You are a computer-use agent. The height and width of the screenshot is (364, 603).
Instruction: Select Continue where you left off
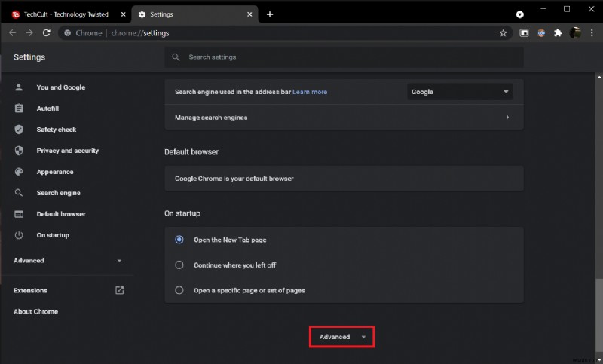[x=179, y=265]
